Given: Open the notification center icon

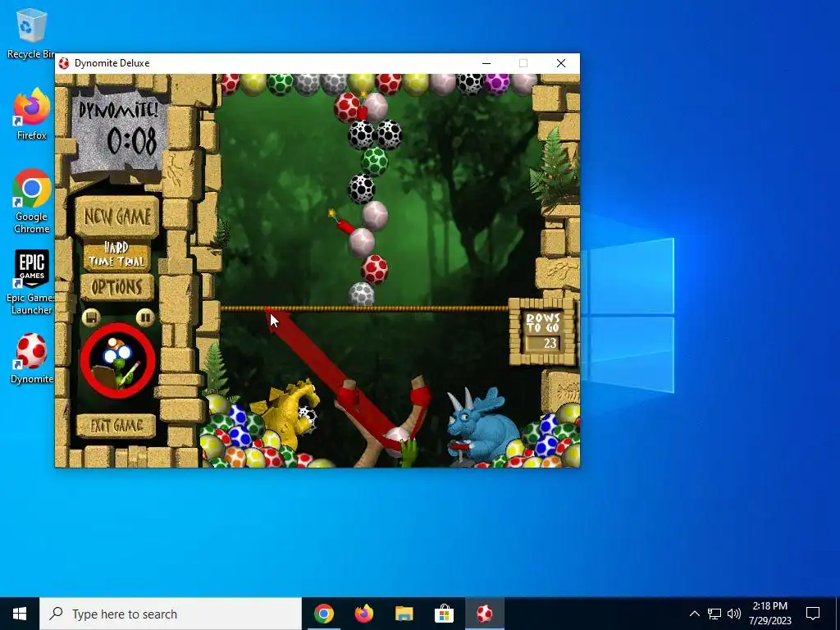Looking at the screenshot, I should [813, 614].
